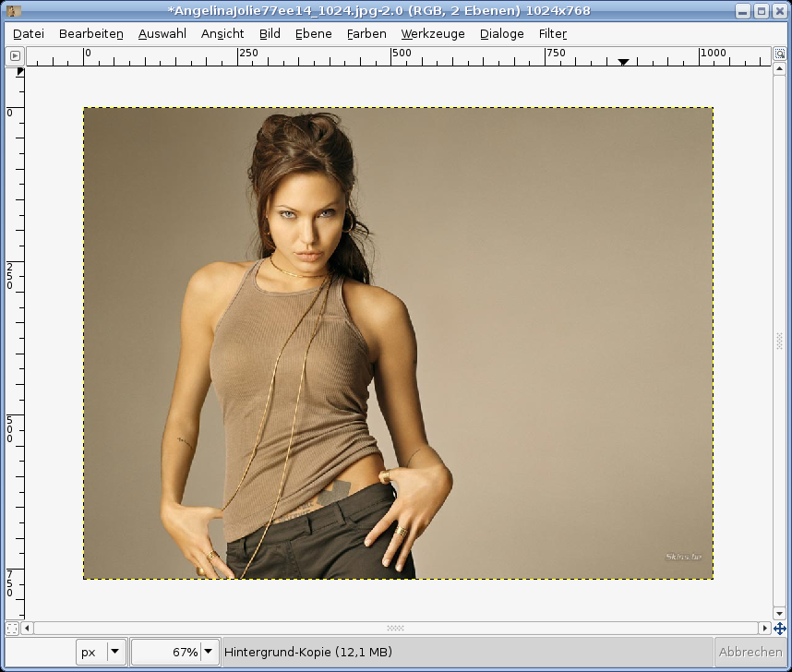This screenshot has width=792, height=672.
Task: Open the Filter menu
Action: 552,33
